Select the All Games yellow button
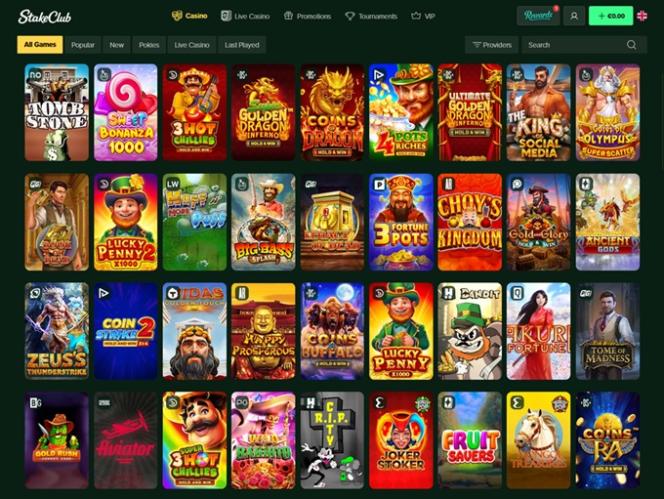This screenshot has height=499, width=664. tap(40, 44)
